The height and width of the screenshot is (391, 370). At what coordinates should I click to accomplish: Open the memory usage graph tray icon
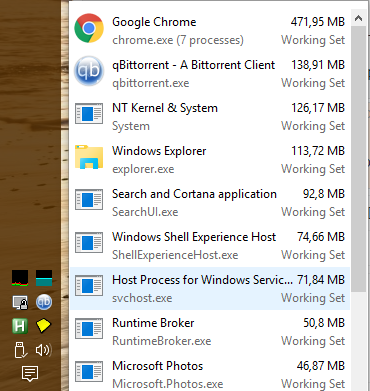pos(44,278)
